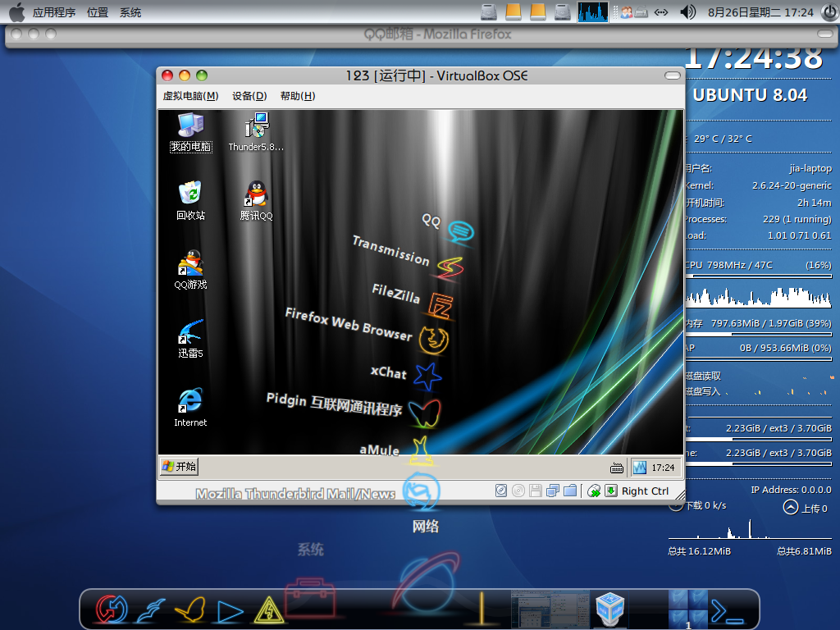
Task: Click the keyboard indicator in the top panel
Action: 641,11
